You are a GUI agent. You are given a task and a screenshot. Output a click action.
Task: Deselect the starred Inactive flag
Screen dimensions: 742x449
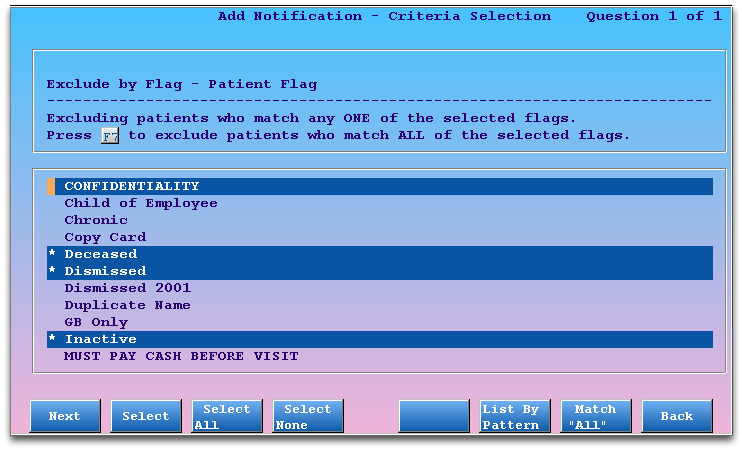click(380, 340)
